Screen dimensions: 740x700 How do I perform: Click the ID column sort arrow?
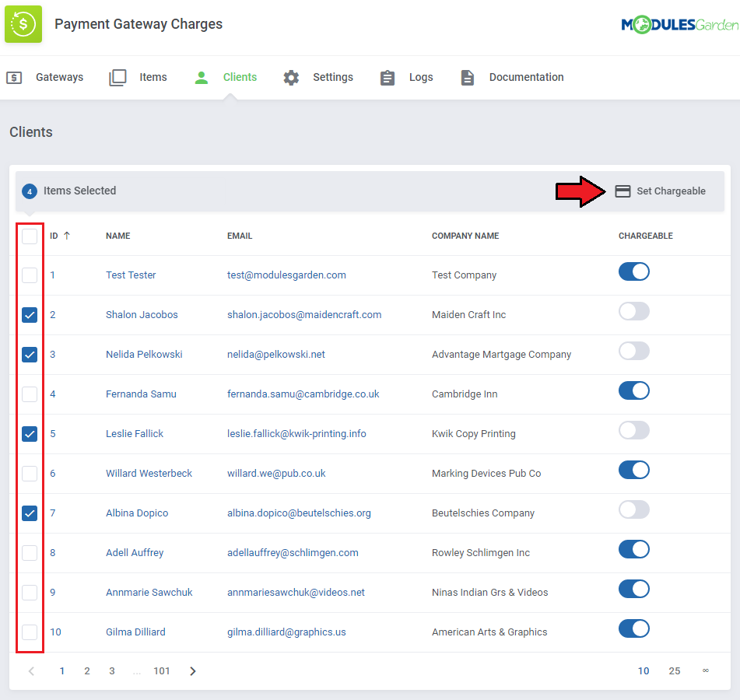[67, 236]
